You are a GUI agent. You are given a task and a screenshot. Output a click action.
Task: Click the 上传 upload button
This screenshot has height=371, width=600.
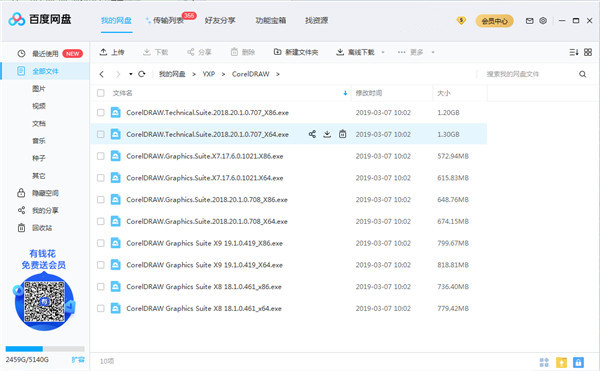pyautogui.click(x=112, y=52)
